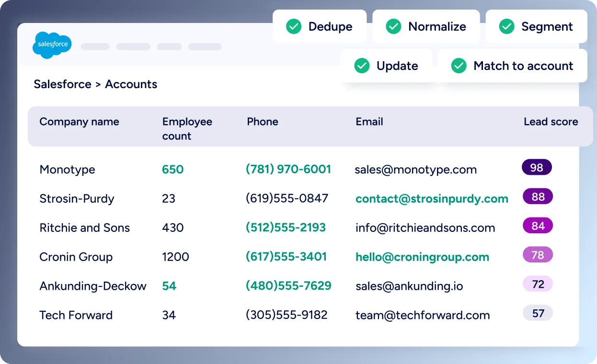Click the Salesforce cloud logo

pos(52,45)
